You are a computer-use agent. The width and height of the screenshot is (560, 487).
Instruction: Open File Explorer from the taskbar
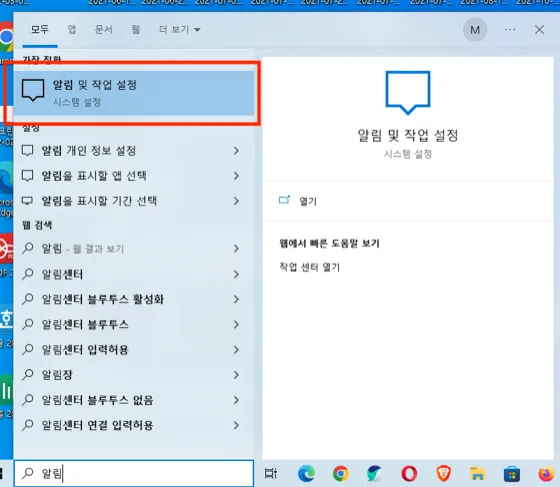pos(478,474)
